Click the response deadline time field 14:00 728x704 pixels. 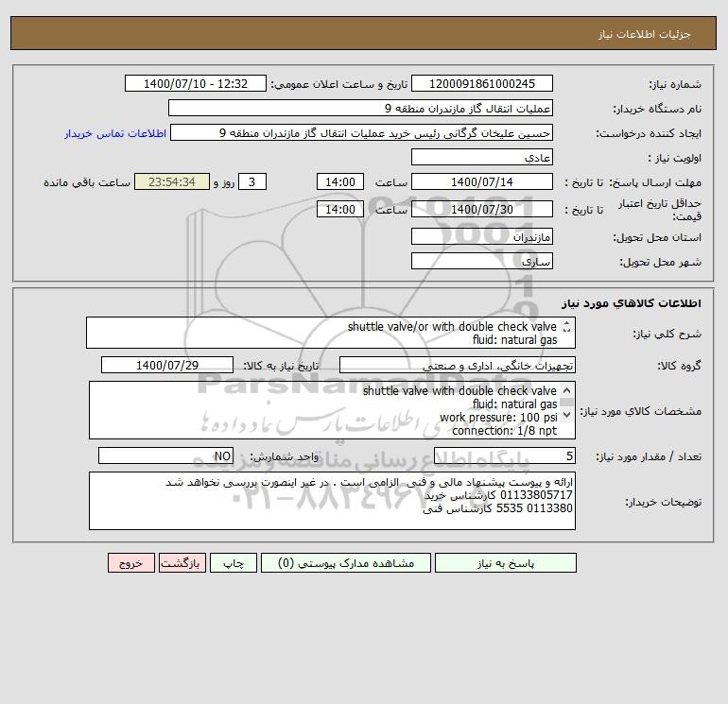pyautogui.click(x=339, y=182)
